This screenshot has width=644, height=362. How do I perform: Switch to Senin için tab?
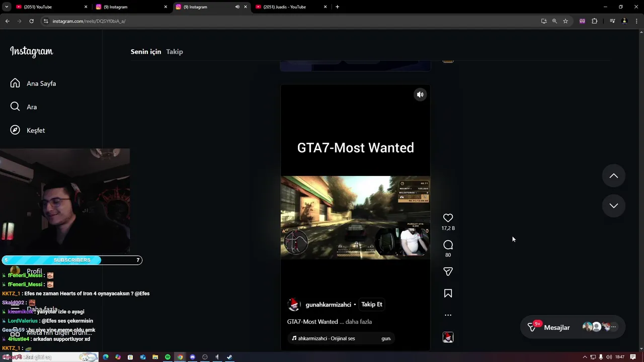146,52
